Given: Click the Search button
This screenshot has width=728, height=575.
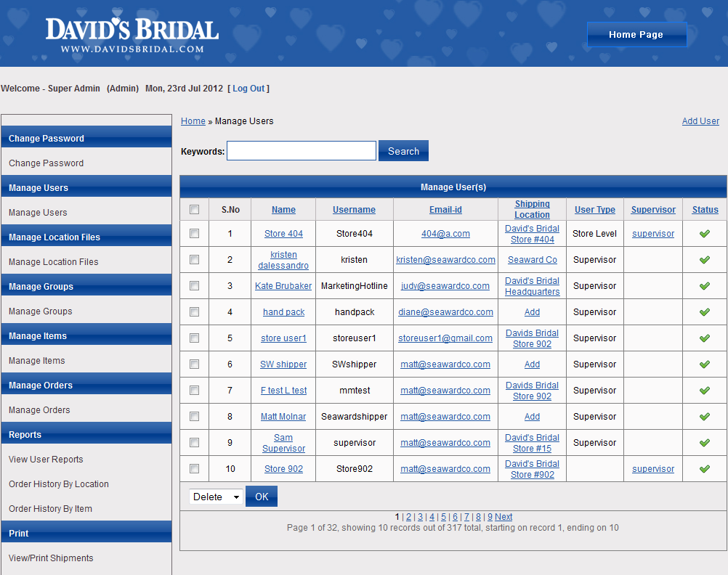Looking at the screenshot, I should coord(403,151).
